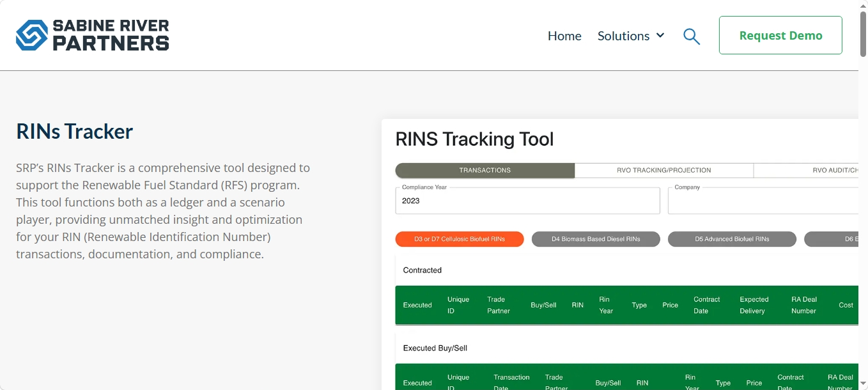Image resolution: width=868 pixels, height=390 pixels.
Task: Go to the Home page link
Action: (x=564, y=36)
